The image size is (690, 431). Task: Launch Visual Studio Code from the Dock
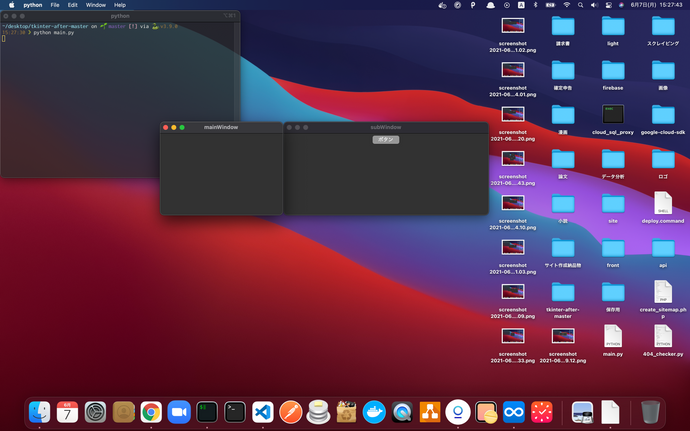(x=263, y=413)
